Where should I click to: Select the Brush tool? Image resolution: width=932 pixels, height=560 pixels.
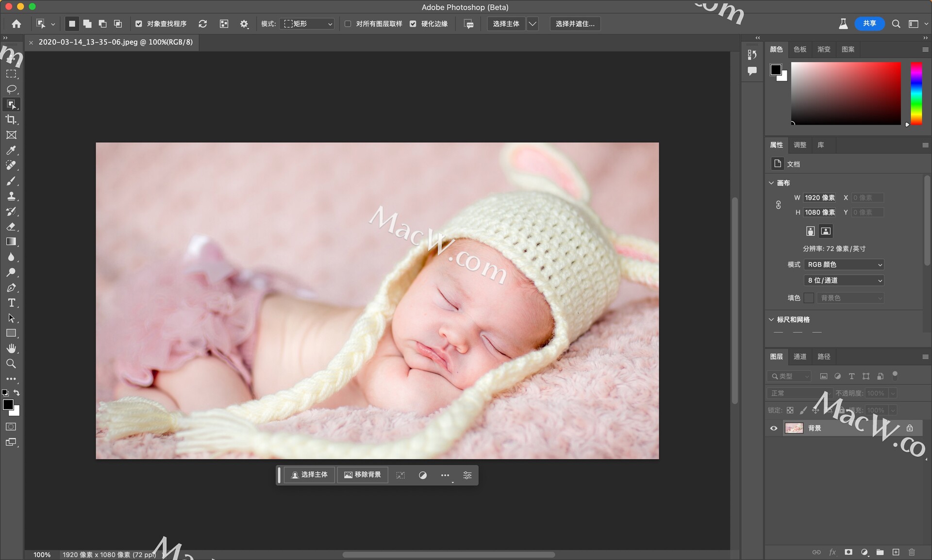tap(12, 181)
